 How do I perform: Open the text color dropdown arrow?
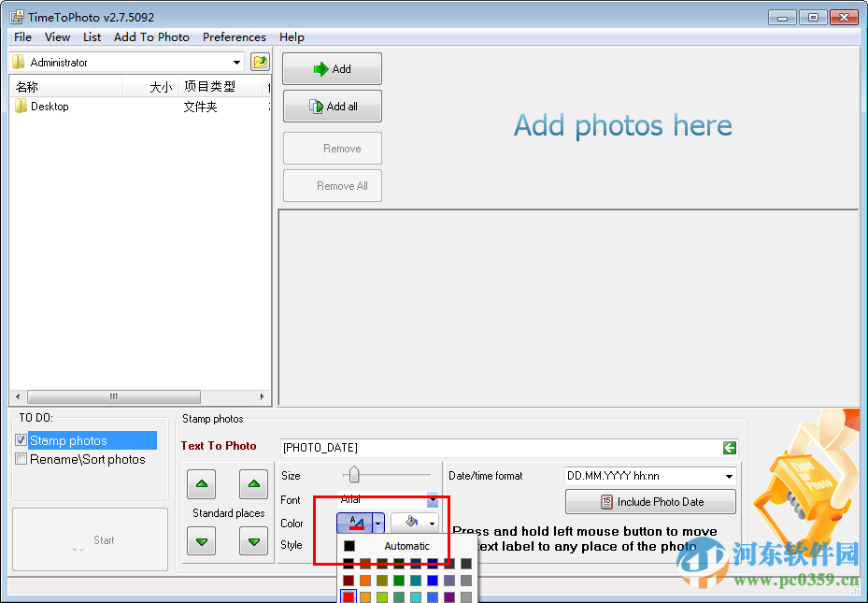(x=378, y=523)
